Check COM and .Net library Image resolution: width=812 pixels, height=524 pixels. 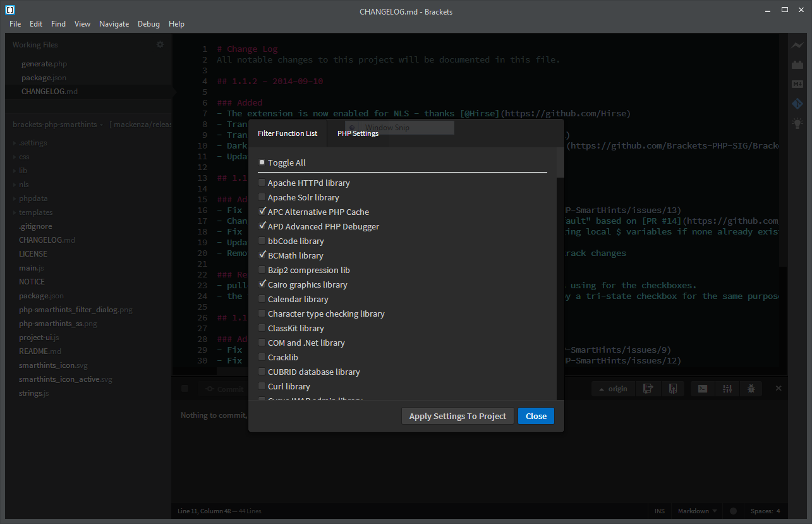pos(262,343)
